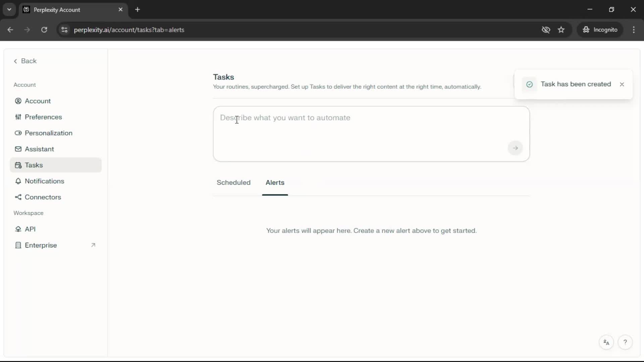
Task: Open Chrome three-dot menu
Action: (x=634, y=30)
